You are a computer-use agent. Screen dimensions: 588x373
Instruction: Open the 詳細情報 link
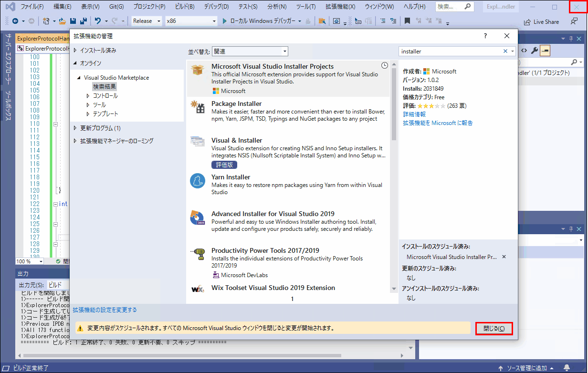tap(414, 114)
